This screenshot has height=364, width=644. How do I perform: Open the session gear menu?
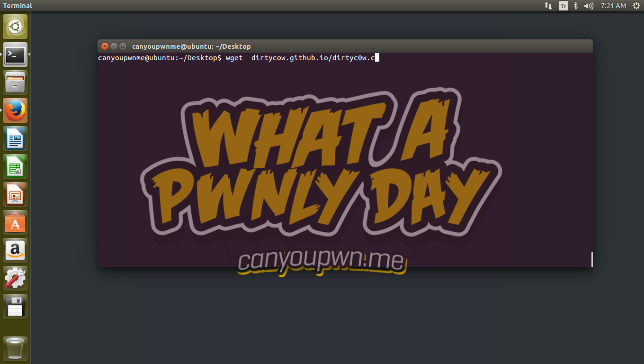pos(636,6)
